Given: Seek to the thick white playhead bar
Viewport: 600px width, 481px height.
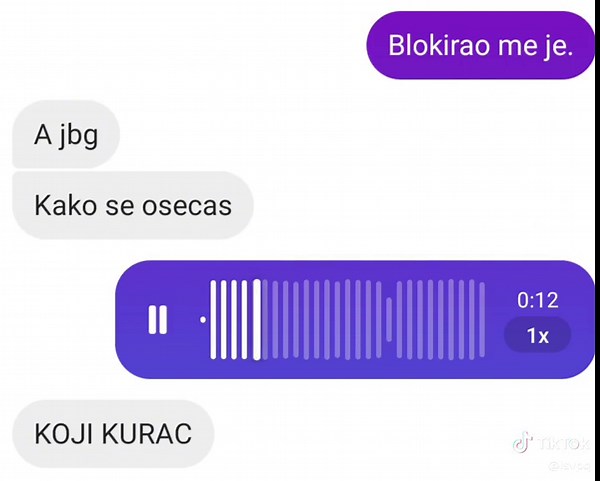Looking at the screenshot, I should tap(257, 320).
